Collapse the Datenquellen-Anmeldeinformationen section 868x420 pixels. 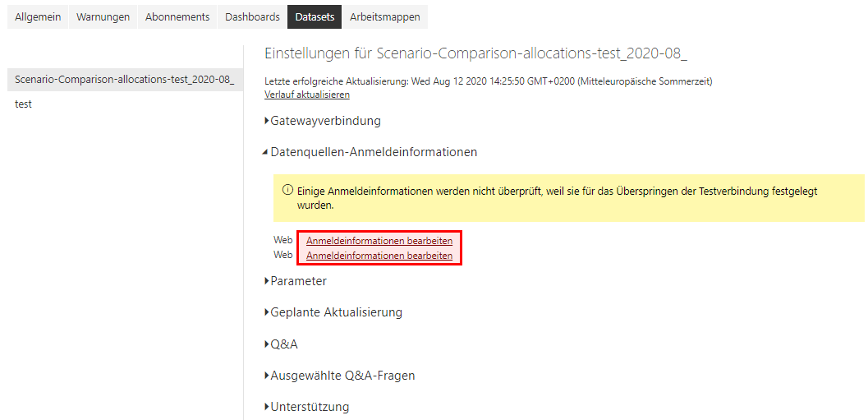point(370,152)
